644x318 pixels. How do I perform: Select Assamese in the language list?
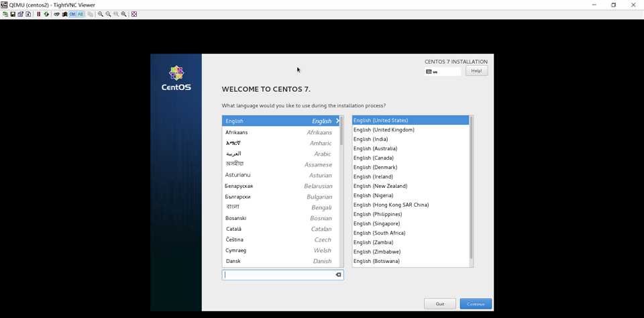pyautogui.click(x=281, y=164)
